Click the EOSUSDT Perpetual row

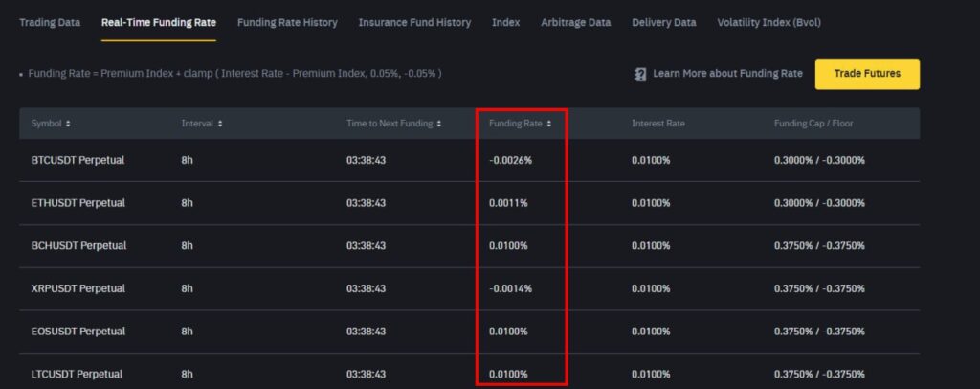(78, 332)
